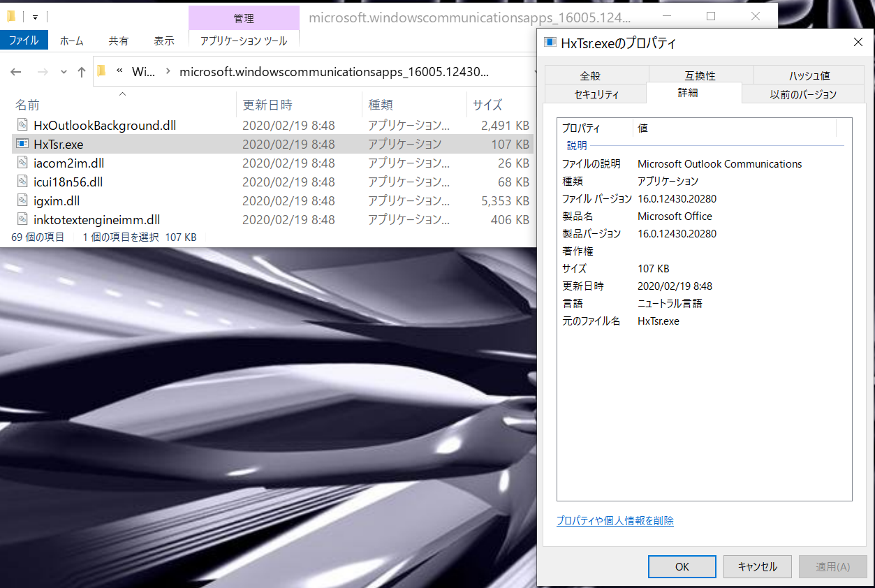Click address bar path microsoft.windowscommunicationsapps
This screenshot has width=875, height=588.
tap(334, 71)
